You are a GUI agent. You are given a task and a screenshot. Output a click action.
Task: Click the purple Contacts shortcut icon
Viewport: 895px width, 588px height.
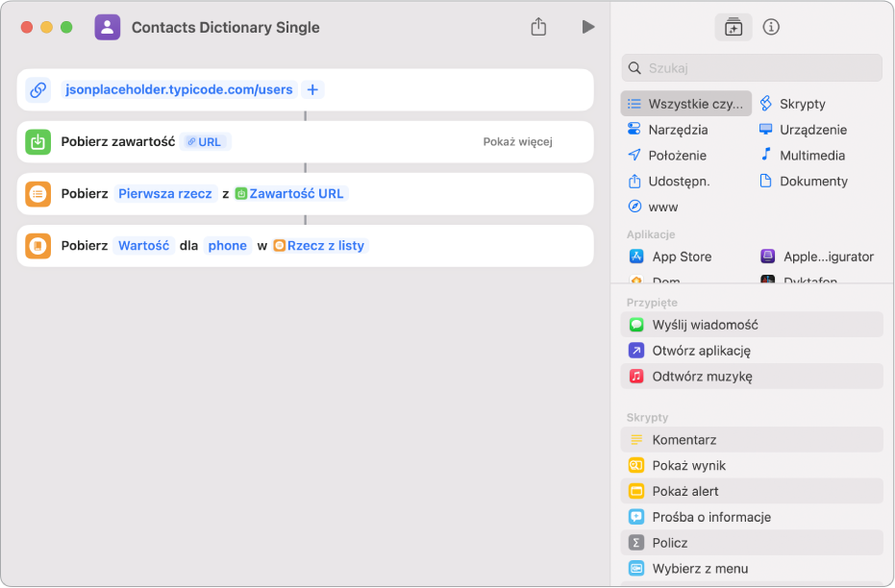pos(108,28)
